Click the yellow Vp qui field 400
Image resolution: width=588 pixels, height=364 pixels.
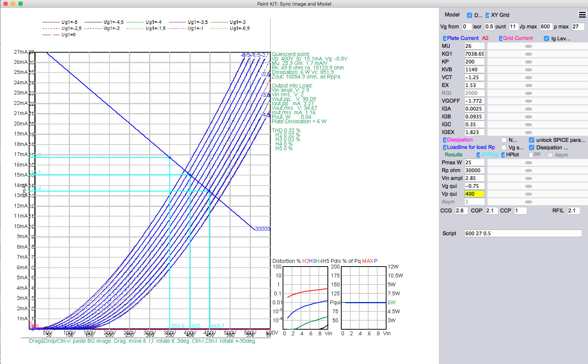(x=474, y=194)
